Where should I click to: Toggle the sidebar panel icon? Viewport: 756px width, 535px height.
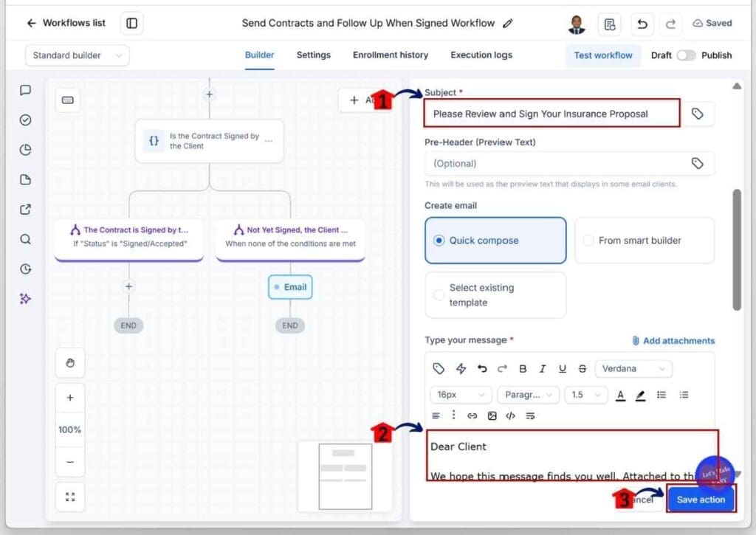tap(131, 23)
